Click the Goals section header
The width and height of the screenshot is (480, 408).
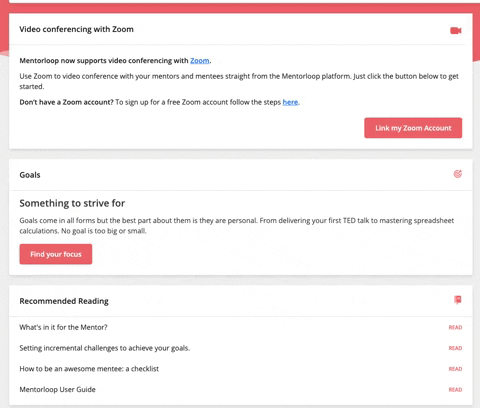point(30,175)
